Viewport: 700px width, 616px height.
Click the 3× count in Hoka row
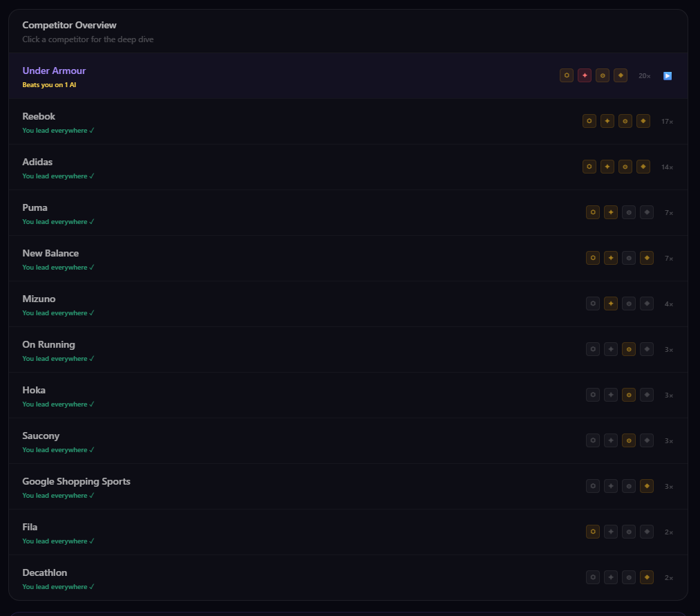pyautogui.click(x=669, y=395)
